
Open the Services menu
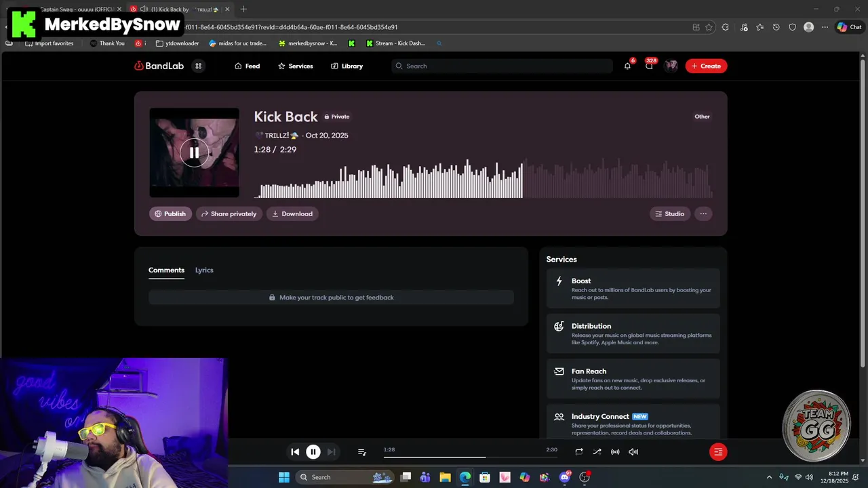(295, 66)
